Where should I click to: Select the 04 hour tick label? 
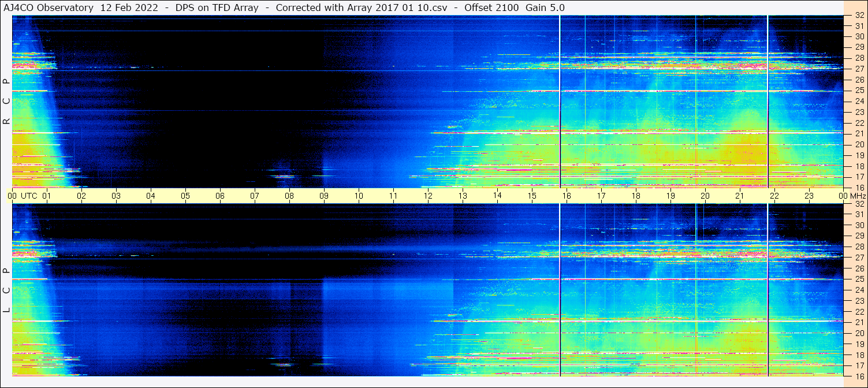[x=151, y=196]
